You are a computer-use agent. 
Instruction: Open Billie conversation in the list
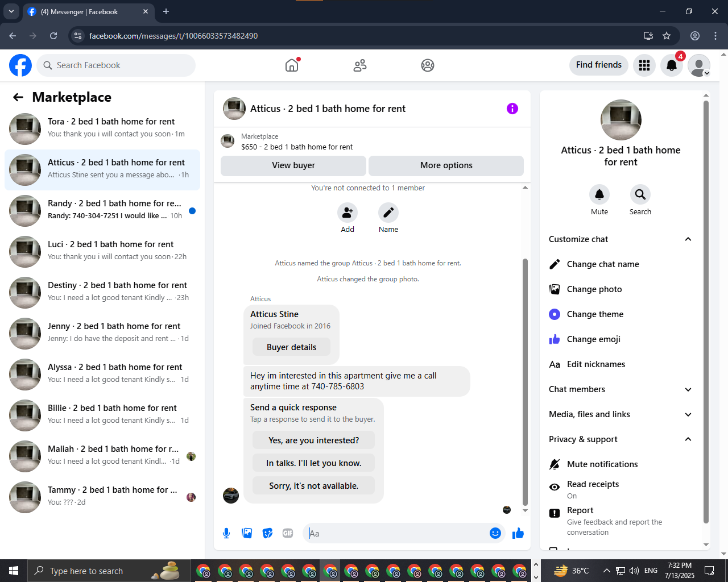(x=102, y=415)
